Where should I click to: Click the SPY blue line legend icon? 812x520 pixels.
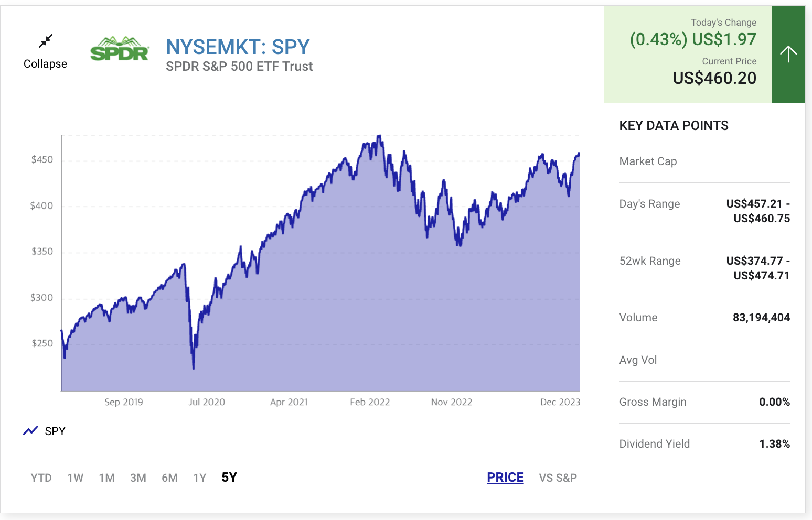[30, 430]
